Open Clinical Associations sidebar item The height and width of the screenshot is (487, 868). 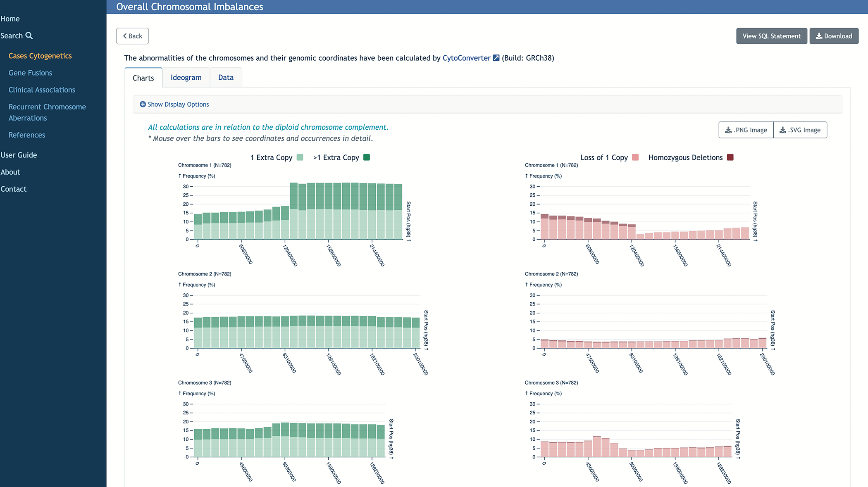[42, 90]
